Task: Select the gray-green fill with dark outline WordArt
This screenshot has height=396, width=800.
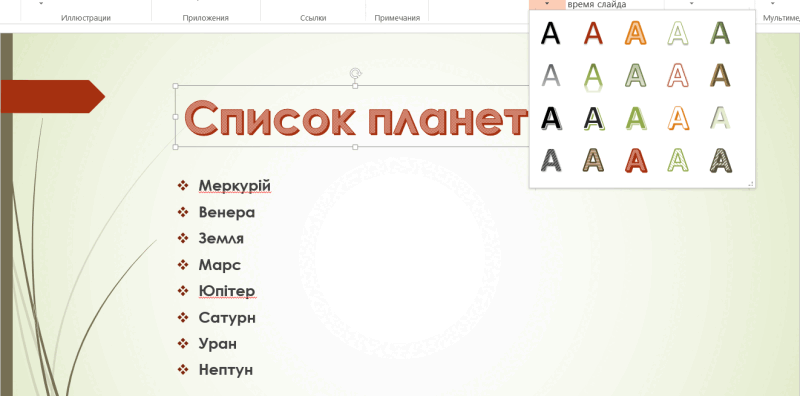Action: [636, 76]
